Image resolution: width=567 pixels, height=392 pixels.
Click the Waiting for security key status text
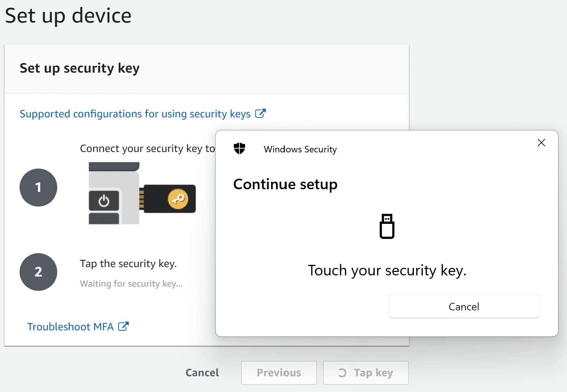click(131, 284)
